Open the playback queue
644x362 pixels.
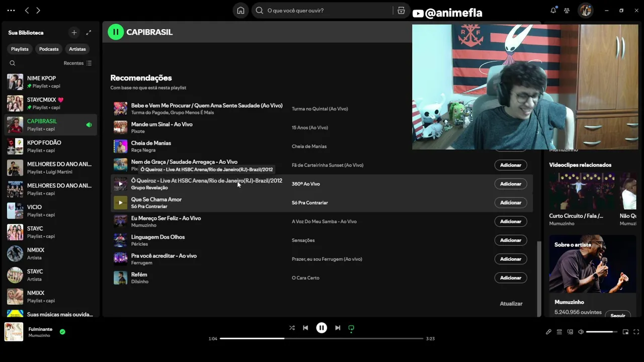559,332
